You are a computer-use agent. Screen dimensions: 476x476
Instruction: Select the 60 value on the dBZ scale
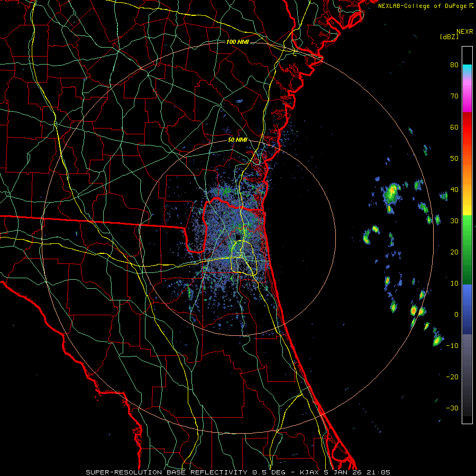tap(454, 127)
